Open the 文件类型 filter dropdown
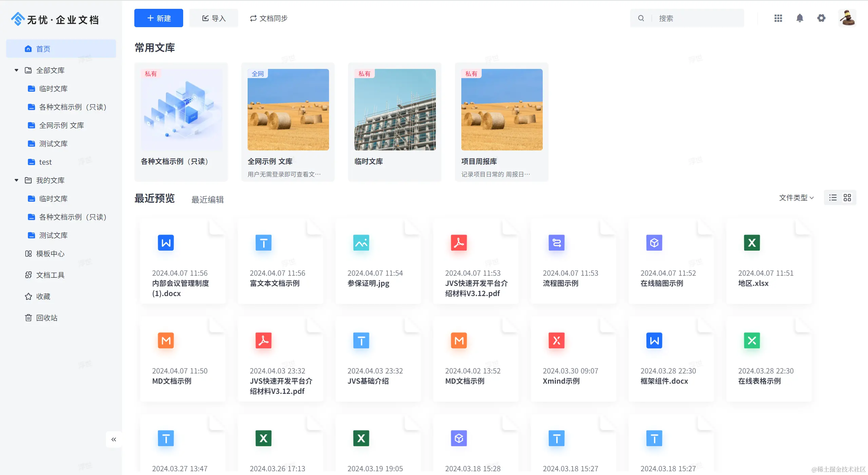This screenshot has width=868, height=475. point(796,198)
